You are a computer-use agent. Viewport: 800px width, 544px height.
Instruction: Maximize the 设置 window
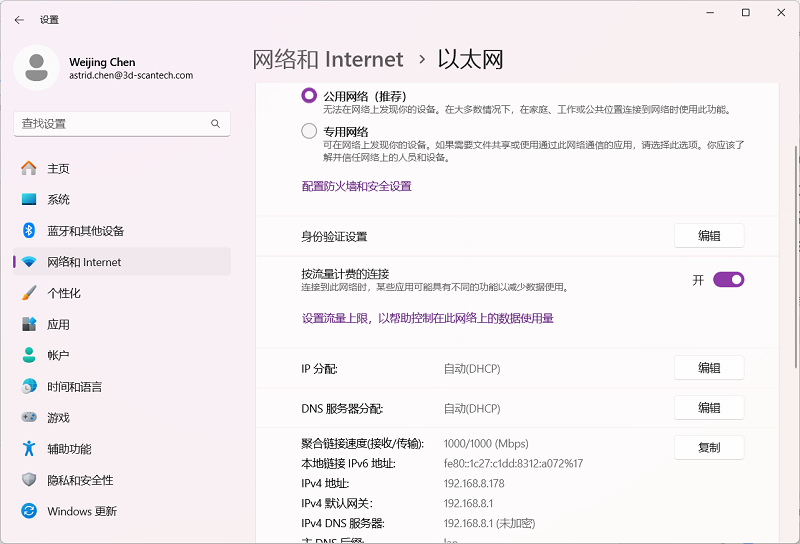click(x=745, y=12)
